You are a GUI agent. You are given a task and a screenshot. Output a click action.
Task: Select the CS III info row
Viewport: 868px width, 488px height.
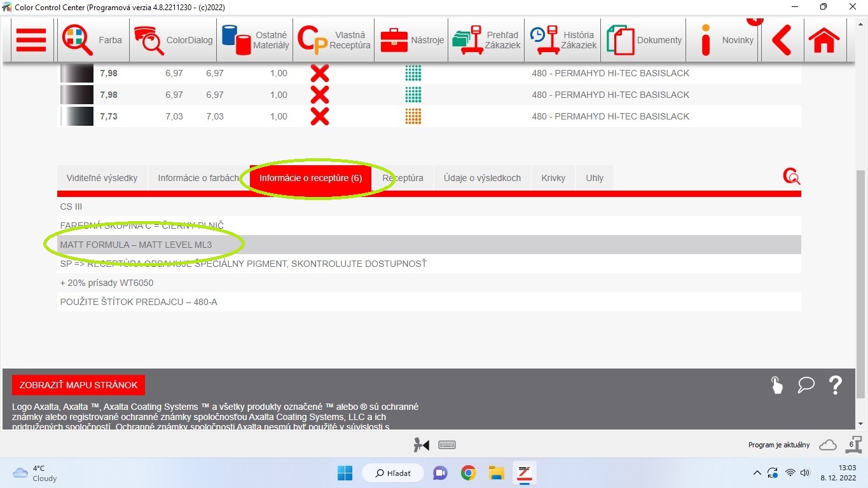(x=429, y=207)
